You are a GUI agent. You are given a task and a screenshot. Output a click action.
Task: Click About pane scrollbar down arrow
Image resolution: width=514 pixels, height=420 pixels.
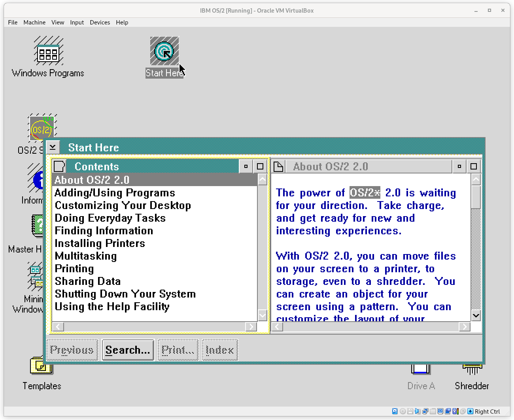pos(476,315)
